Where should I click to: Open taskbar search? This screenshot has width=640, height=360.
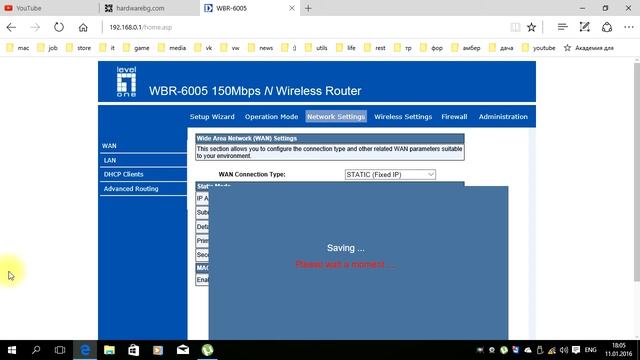pos(36,350)
